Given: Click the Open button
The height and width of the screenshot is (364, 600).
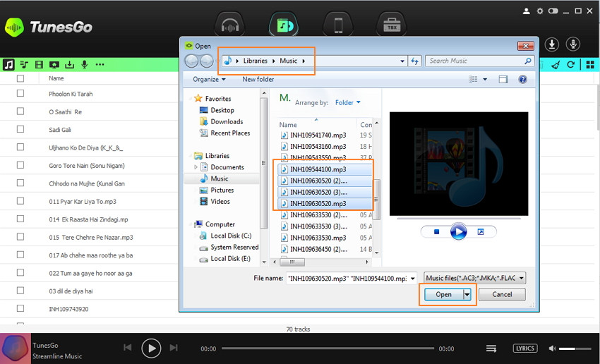Looking at the screenshot, I should (x=443, y=294).
